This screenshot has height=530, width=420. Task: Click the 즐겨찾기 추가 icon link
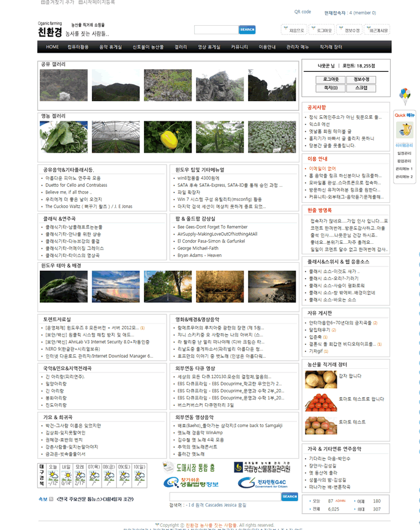pos(57,3)
